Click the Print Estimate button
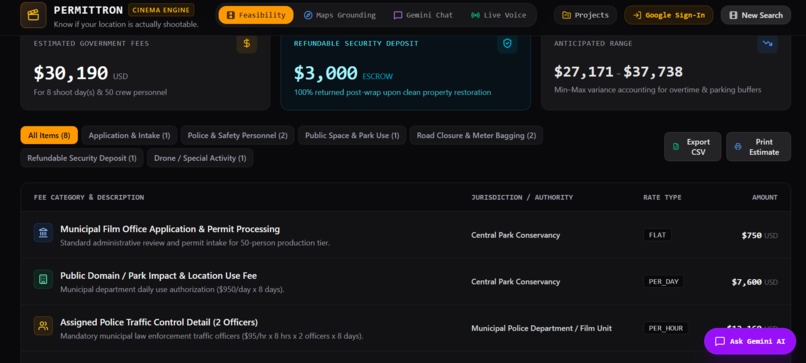 758,147
